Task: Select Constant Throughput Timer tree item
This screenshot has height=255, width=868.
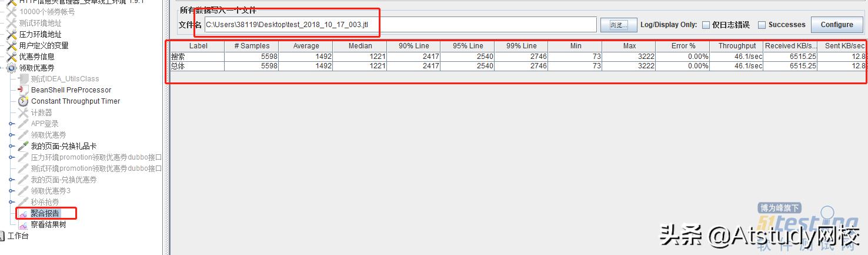Action: (75, 101)
